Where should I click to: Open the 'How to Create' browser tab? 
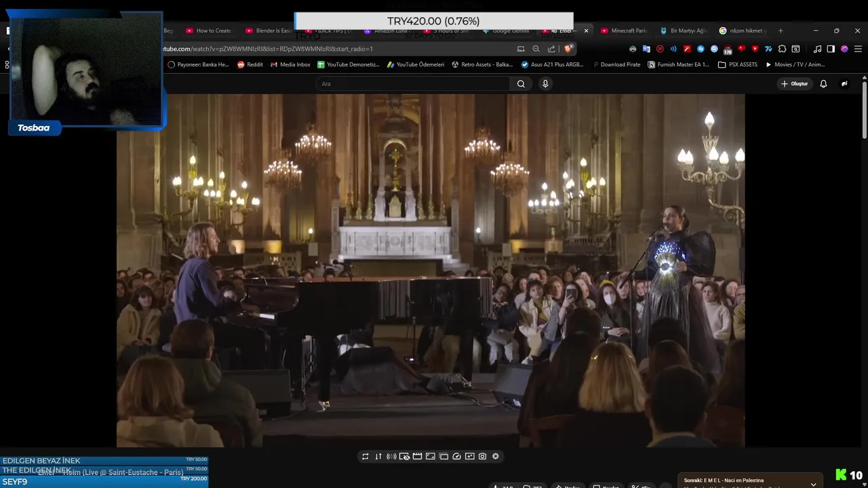209,30
